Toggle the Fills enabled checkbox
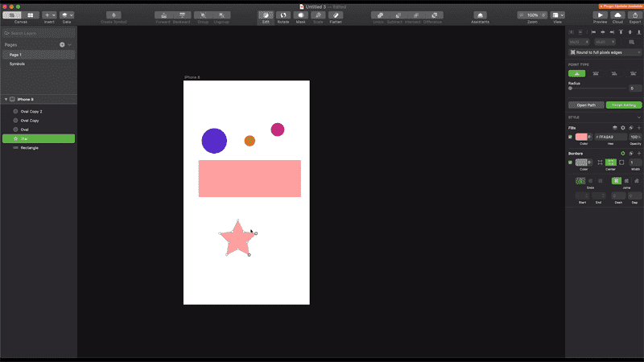 (x=570, y=137)
